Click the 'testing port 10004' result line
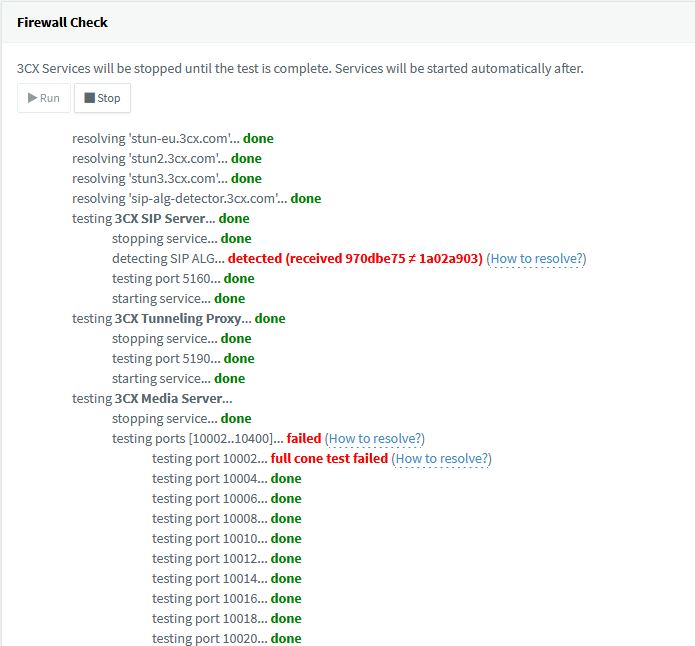The height and width of the screenshot is (646, 695). click(226, 478)
